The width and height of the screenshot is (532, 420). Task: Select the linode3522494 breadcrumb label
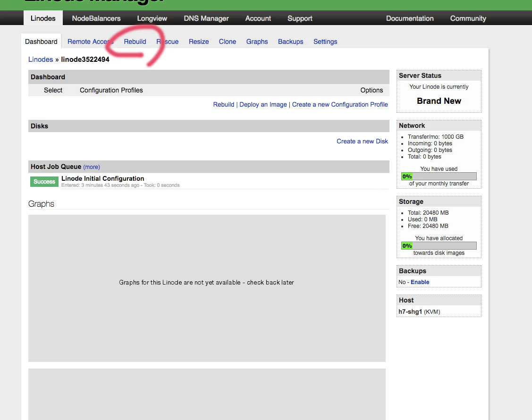[x=85, y=59]
